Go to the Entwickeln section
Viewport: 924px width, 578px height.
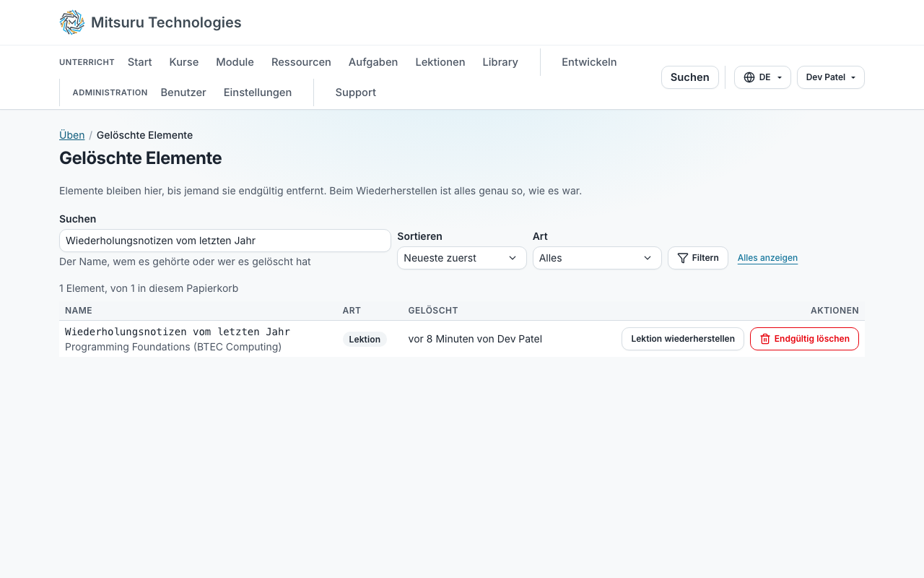coord(589,62)
